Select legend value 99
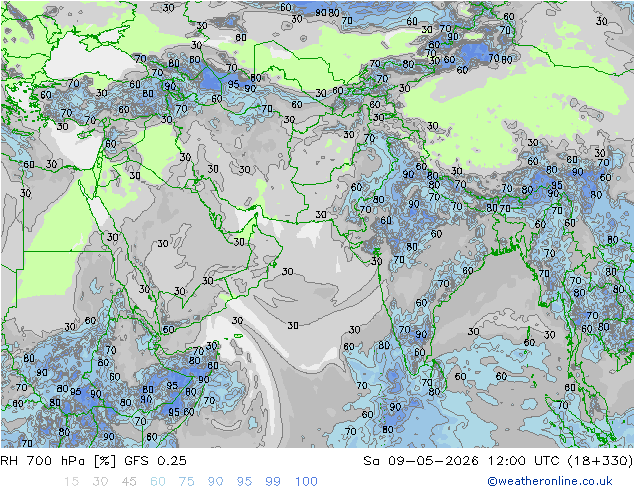The width and height of the screenshot is (634, 490). pyautogui.click(x=273, y=482)
